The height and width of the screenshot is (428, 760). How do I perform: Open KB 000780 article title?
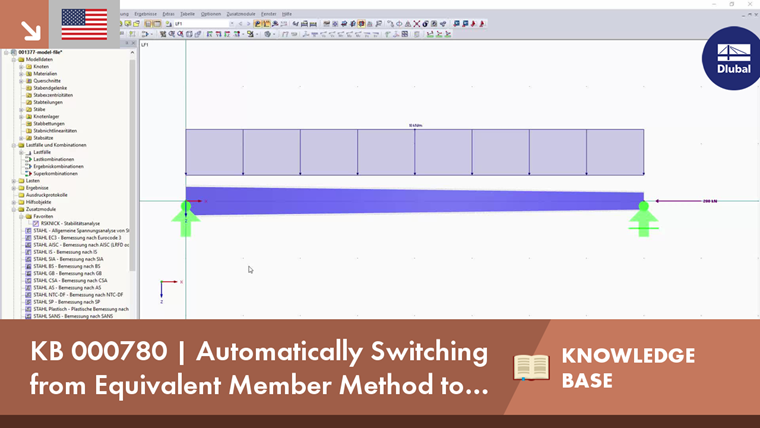[259, 368]
